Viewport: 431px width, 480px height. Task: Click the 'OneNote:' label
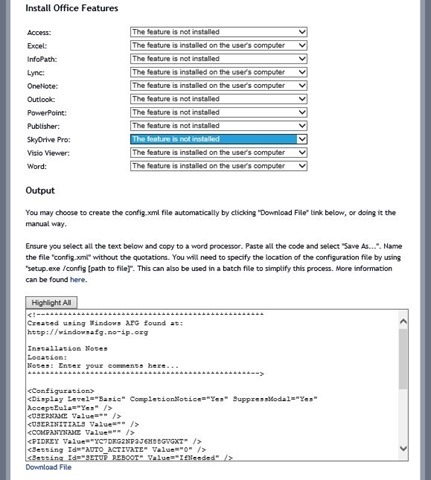coord(42,86)
